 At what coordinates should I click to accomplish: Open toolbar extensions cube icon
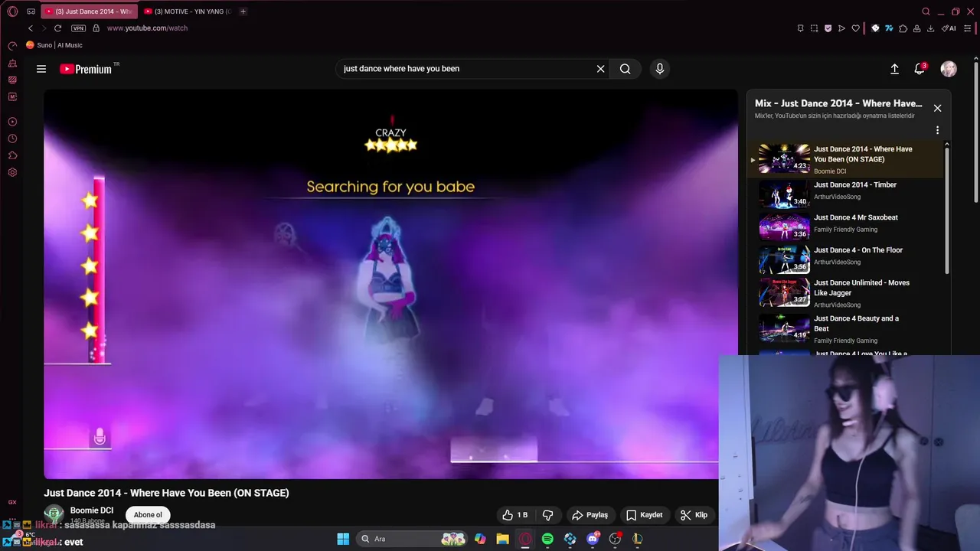coord(903,28)
